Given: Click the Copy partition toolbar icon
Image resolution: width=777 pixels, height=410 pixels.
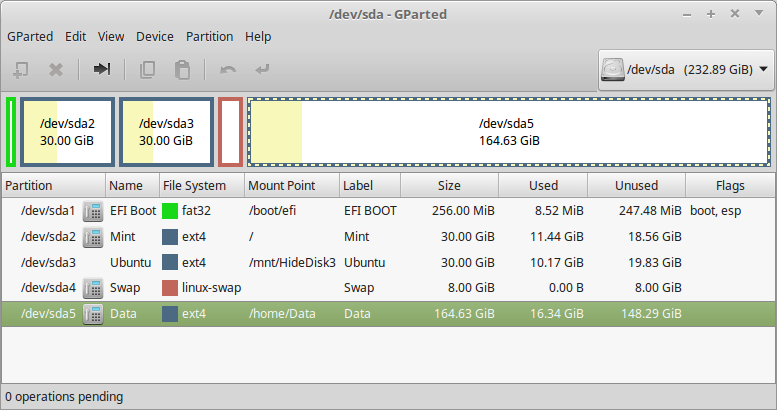Looking at the screenshot, I should 147,69.
